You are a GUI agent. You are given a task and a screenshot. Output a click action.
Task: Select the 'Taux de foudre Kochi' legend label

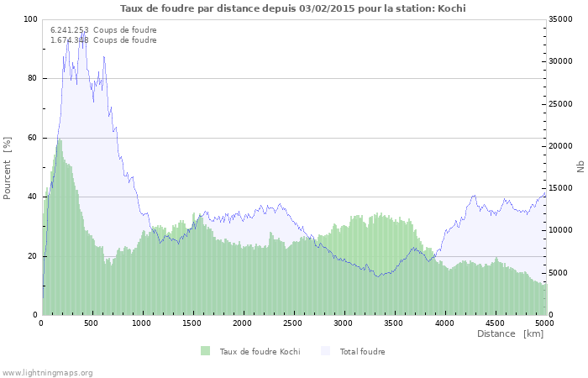point(260,351)
